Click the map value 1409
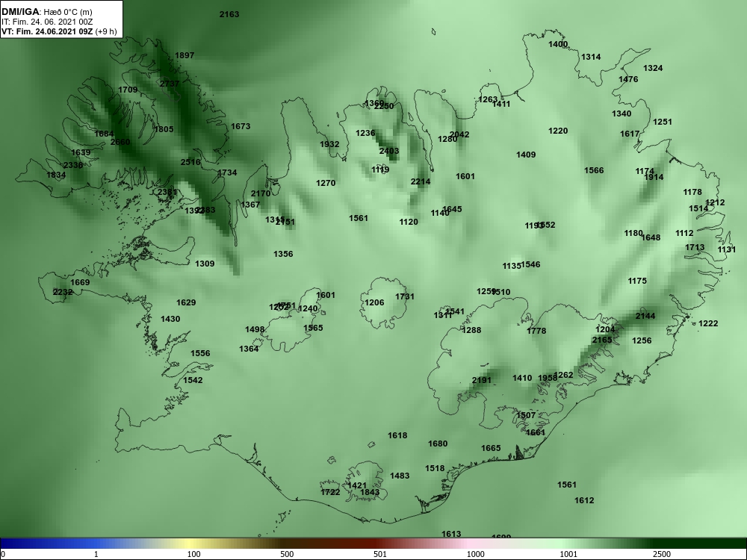 click(526, 155)
